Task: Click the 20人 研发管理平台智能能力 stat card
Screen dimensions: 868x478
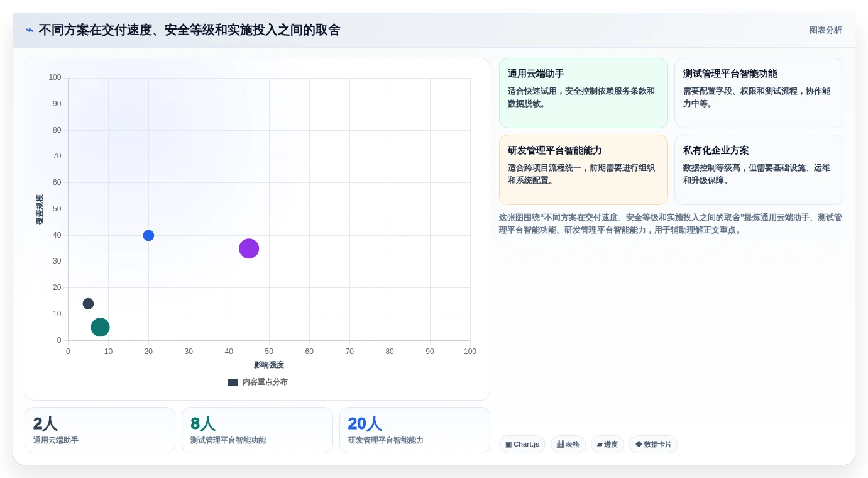Action: [415, 430]
